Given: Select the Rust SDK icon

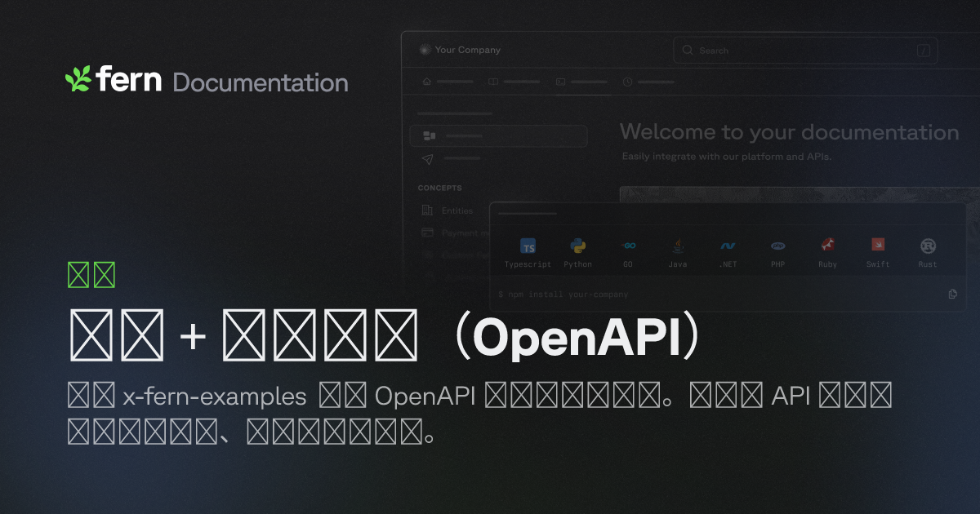Looking at the screenshot, I should (x=928, y=246).
